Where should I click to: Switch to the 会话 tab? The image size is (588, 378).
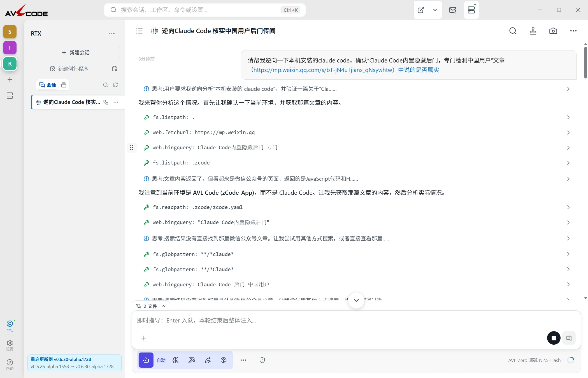(48, 85)
